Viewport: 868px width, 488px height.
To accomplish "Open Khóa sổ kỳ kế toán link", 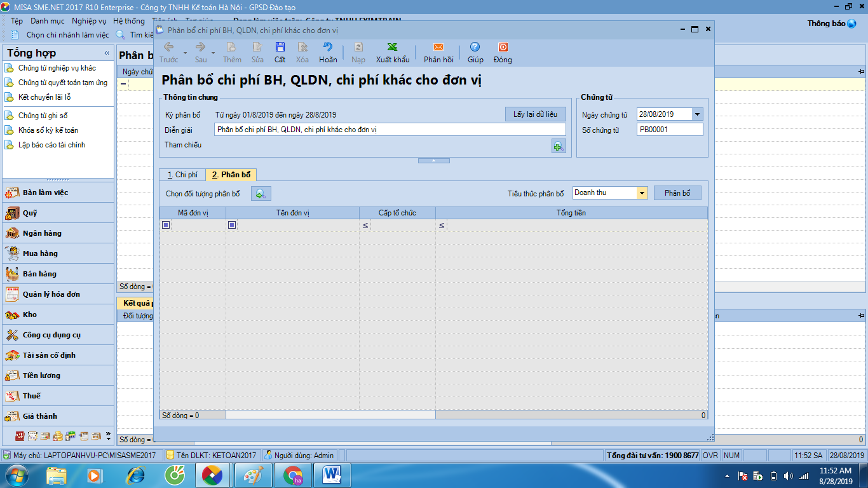I will pyautogui.click(x=48, y=130).
